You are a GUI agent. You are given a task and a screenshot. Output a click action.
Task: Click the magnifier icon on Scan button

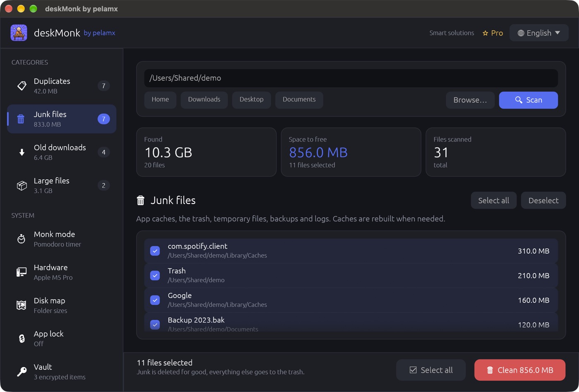pyautogui.click(x=519, y=100)
